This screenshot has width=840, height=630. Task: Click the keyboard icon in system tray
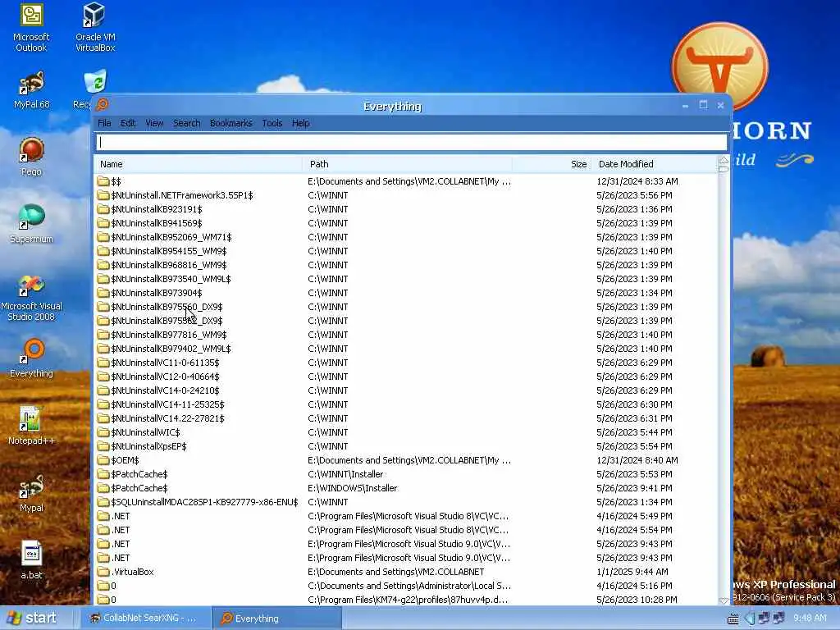[733, 619]
